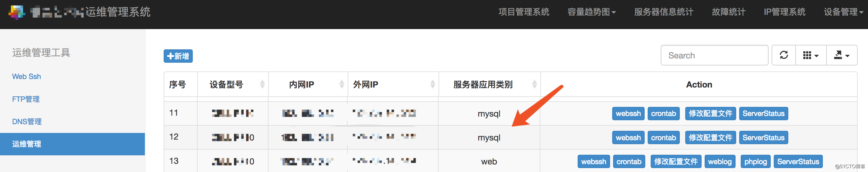Open IP管理系统 in the top nav
Viewport: 868px width, 172px height.
[784, 12]
